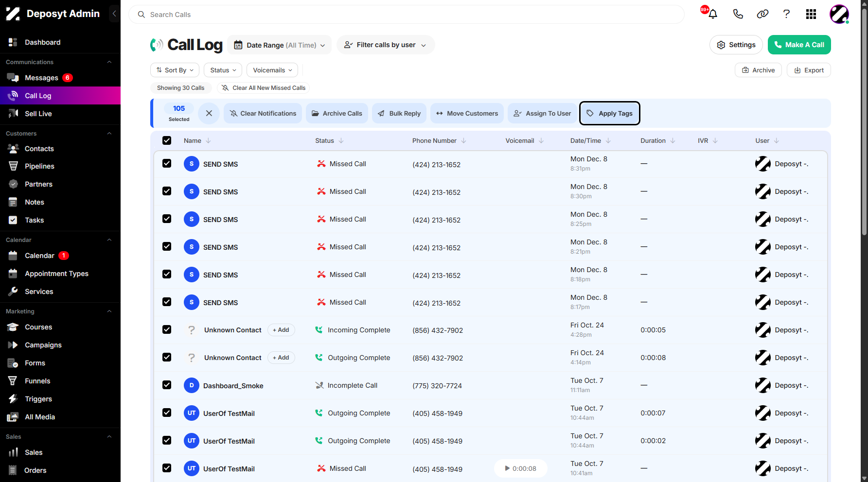Uncheck the Incoming Complete row checkbox
868x482 pixels.
click(167, 329)
